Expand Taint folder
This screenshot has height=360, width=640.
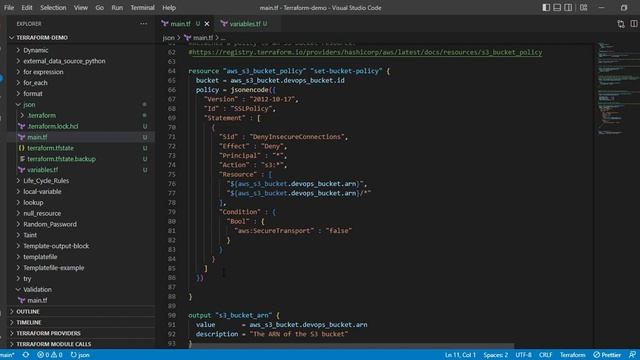tap(82, 235)
